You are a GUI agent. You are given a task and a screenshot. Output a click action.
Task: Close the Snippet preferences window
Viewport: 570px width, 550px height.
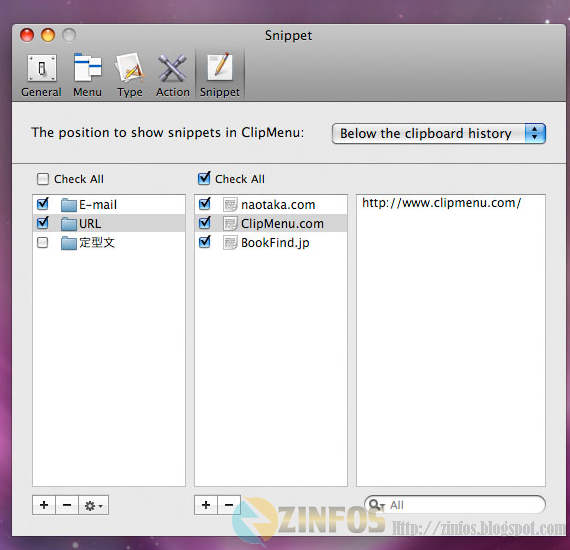pos(27,35)
